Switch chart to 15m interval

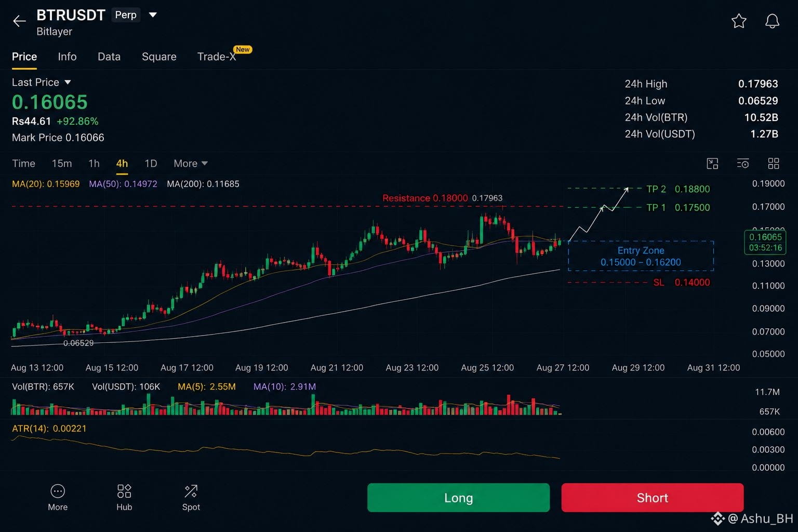click(x=62, y=164)
